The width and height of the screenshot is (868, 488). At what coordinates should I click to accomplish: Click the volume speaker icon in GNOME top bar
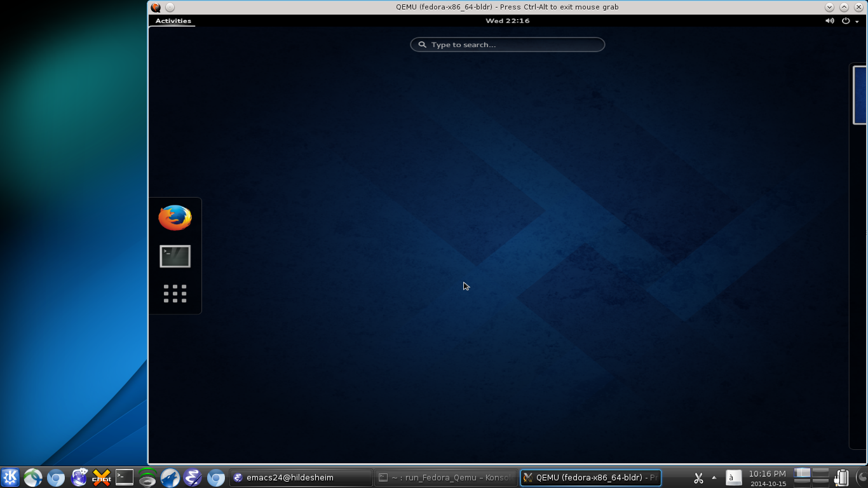[830, 21]
